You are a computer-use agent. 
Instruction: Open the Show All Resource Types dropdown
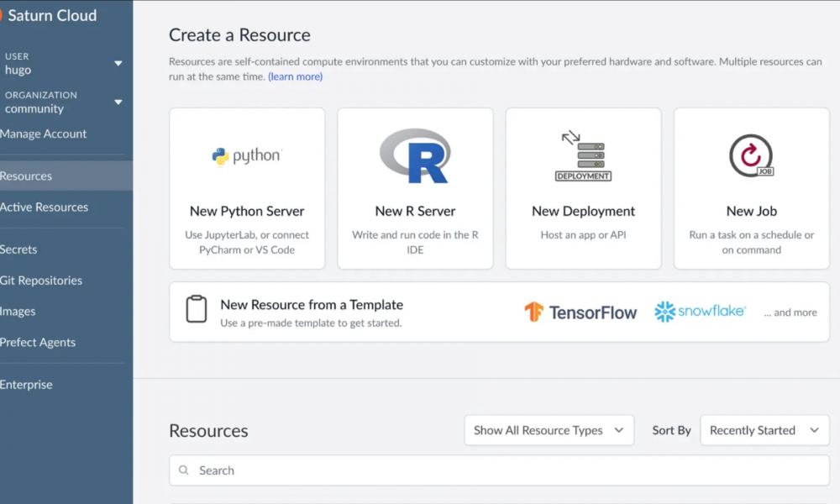point(549,430)
